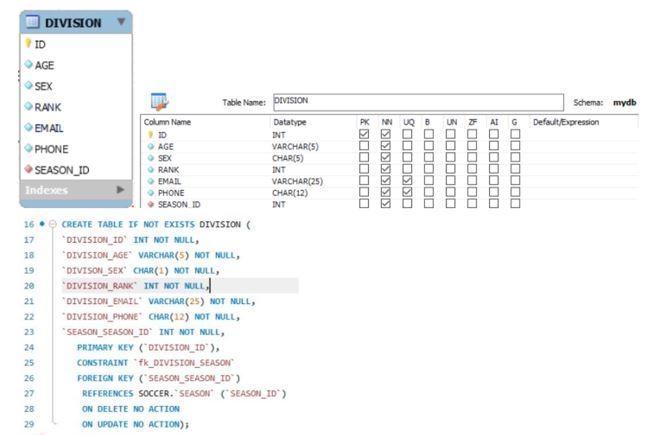This screenshot has width=666, height=435.
Task: Toggle UQ checkbox for EMAIL row
Action: point(407,181)
